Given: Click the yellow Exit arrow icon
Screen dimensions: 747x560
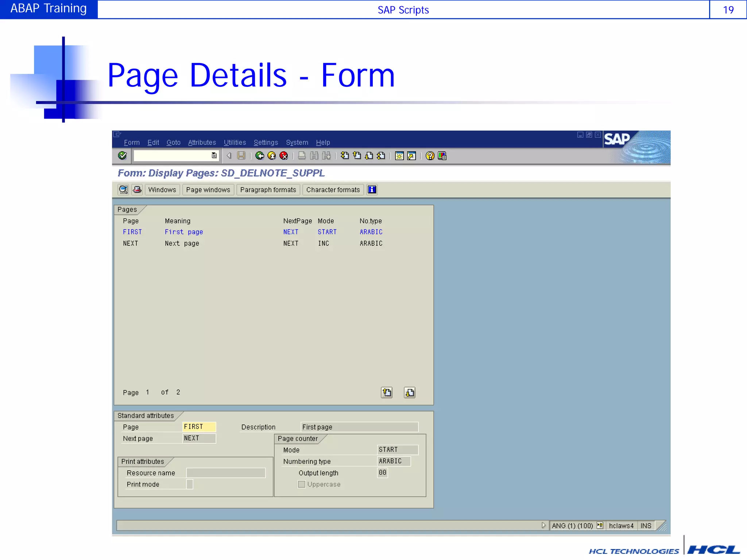Looking at the screenshot, I should (x=272, y=156).
